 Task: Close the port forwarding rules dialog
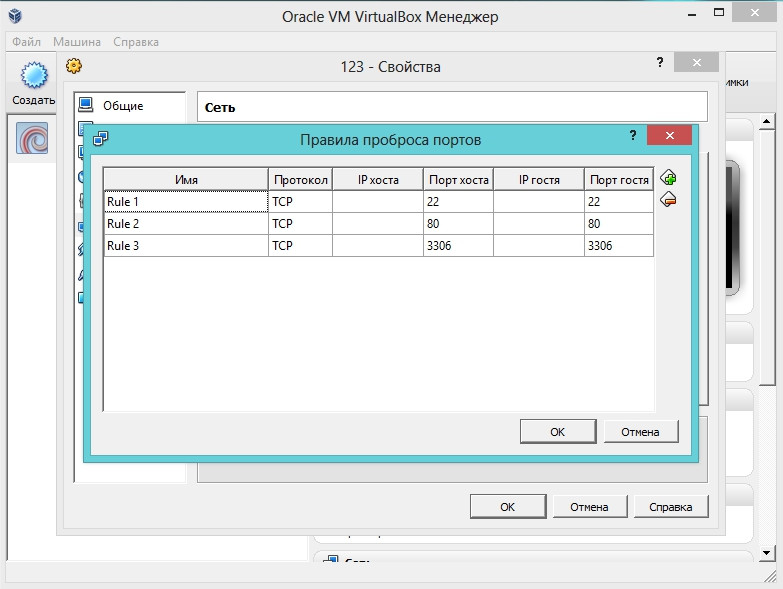click(x=670, y=135)
